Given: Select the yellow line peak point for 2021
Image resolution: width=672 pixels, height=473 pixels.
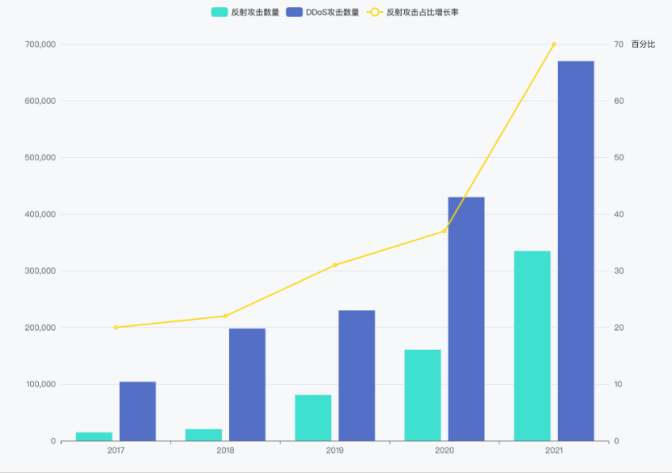Looking at the screenshot, I should [x=554, y=44].
